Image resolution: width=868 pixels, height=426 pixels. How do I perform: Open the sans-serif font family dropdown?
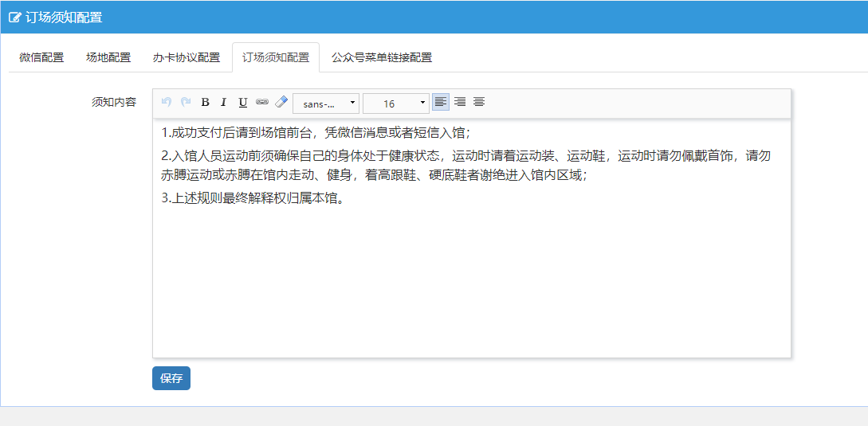[326, 104]
